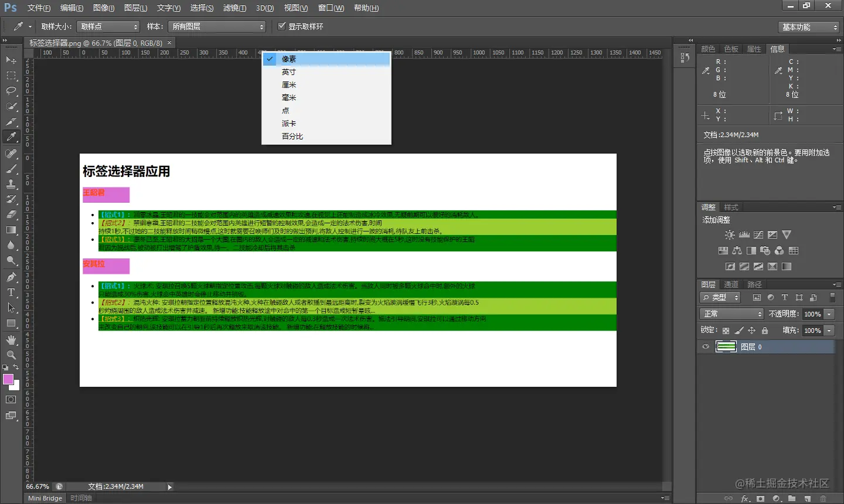Open 取样大小 dropdown showing 取样点
Viewport: 844px width, 504px height.
click(x=108, y=26)
